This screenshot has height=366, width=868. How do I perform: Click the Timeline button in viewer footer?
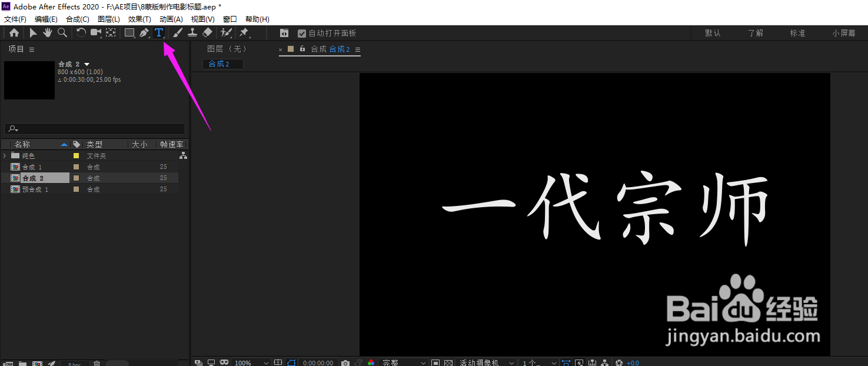click(592, 362)
